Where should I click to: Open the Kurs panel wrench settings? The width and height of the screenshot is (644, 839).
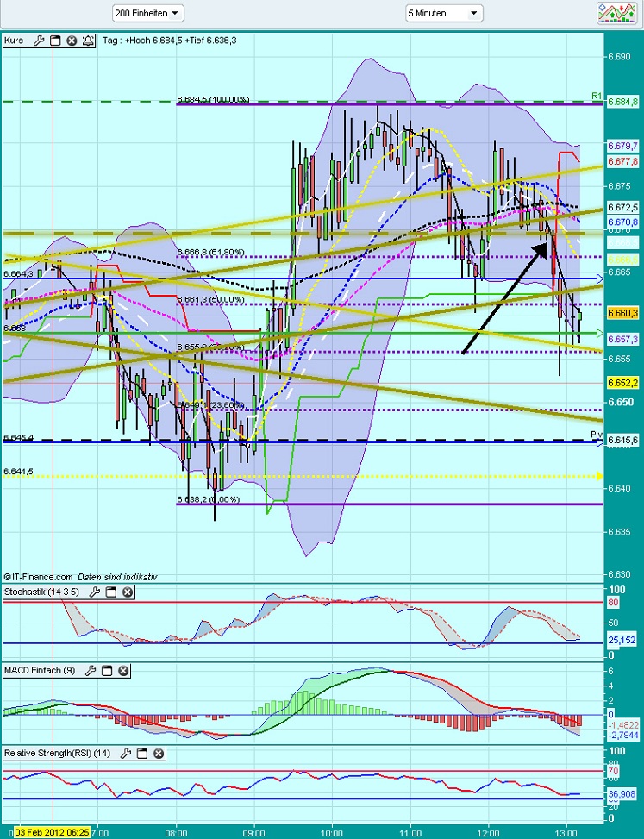point(39,41)
